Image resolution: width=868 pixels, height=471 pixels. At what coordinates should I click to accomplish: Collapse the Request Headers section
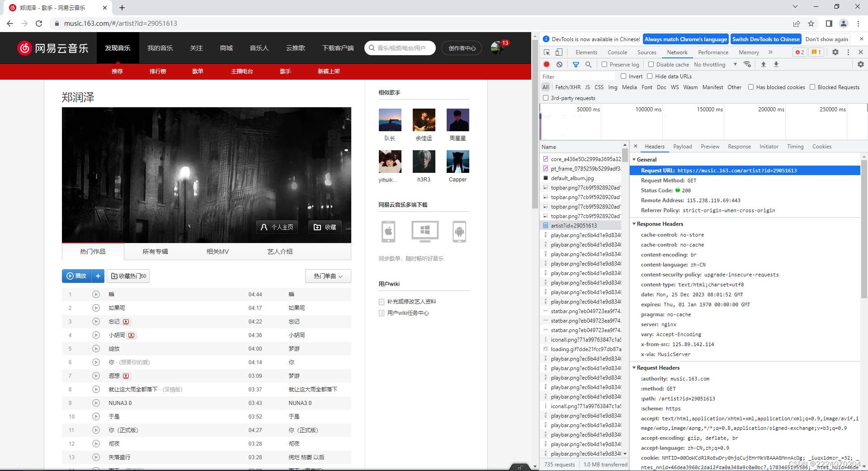[x=634, y=368]
